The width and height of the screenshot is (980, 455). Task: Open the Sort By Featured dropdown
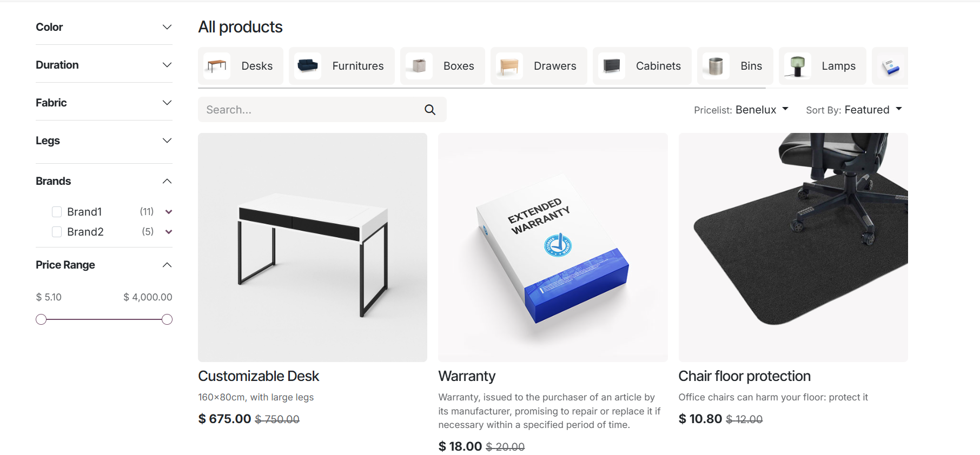(853, 110)
